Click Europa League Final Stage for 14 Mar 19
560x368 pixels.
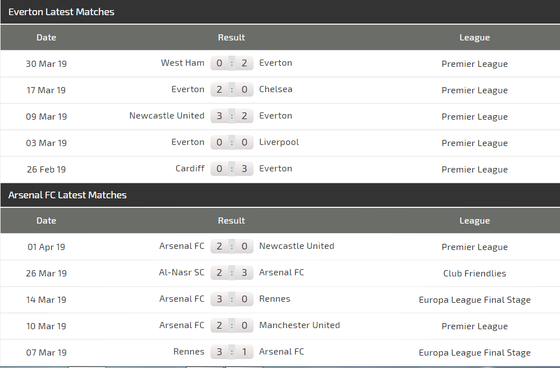pos(474,300)
